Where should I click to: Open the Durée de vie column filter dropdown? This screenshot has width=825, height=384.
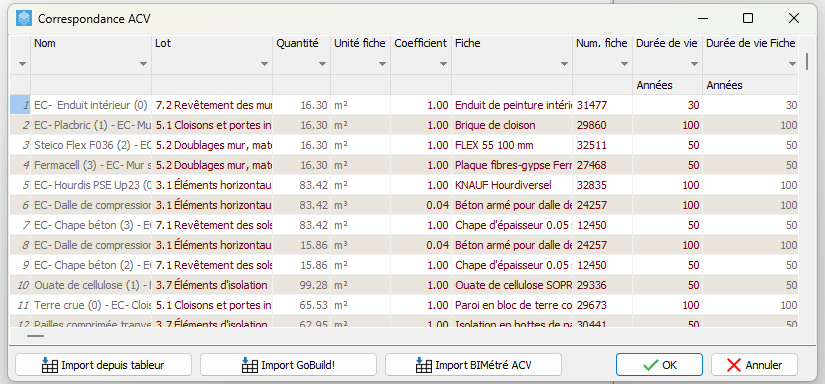(695, 64)
